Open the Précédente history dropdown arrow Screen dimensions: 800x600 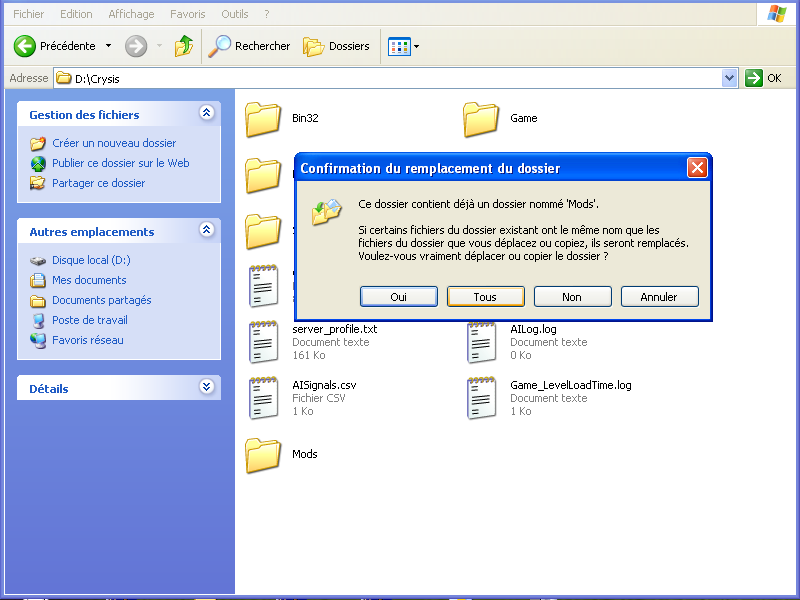point(109,46)
